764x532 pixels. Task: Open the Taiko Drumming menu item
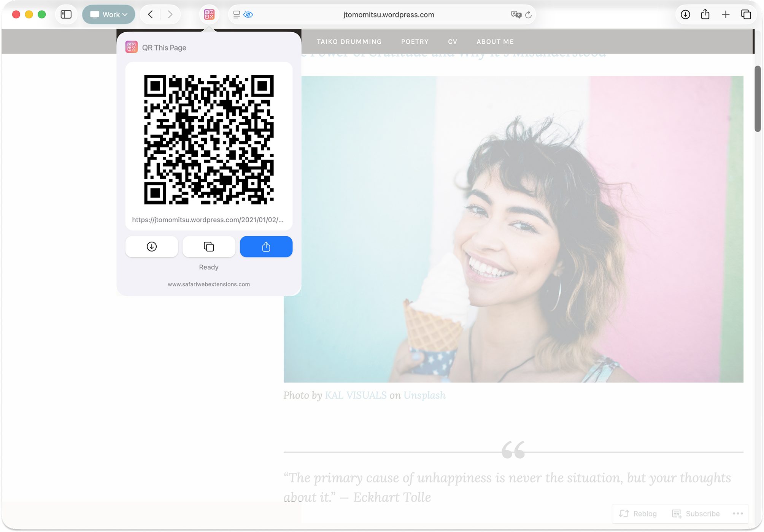[x=349, y=42]
